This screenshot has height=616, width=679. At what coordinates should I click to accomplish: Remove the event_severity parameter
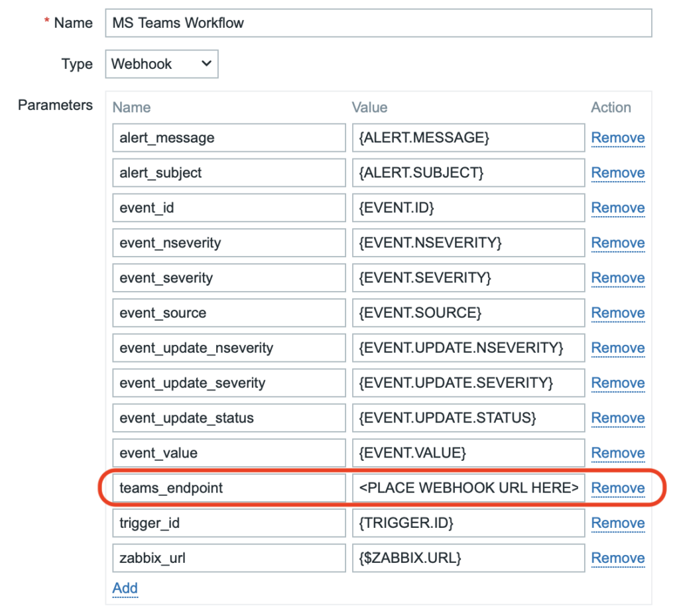[x=617, y=277]
